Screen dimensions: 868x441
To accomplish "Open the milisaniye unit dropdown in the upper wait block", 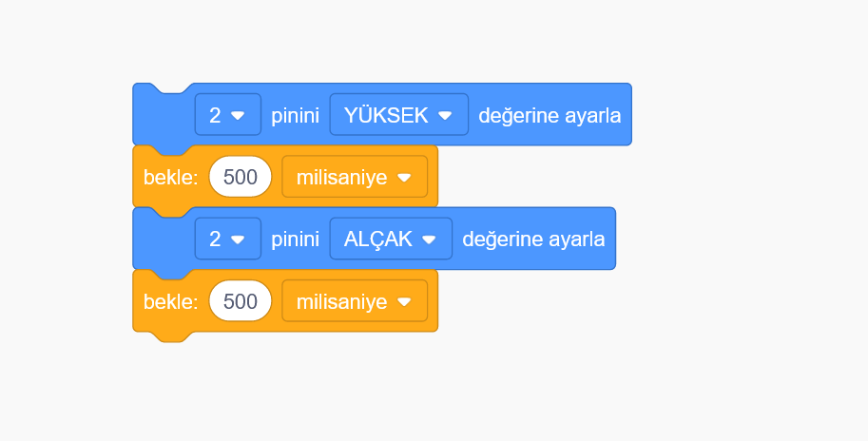I will point(354,177).
